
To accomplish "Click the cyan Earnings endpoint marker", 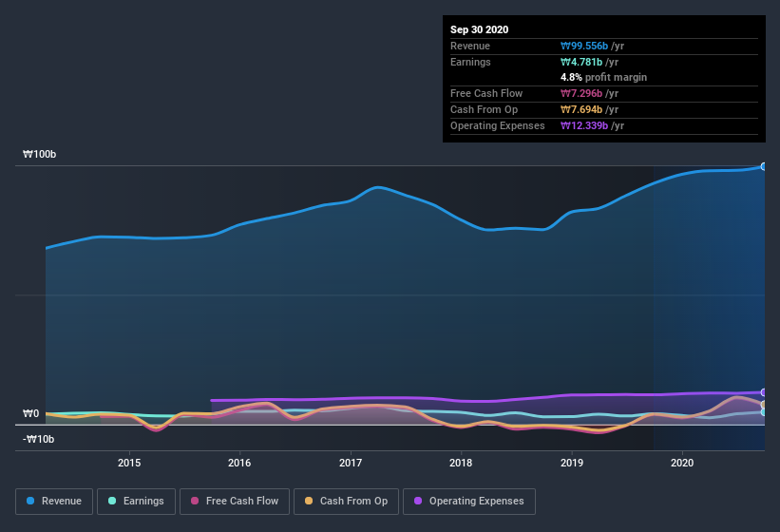I will pyautogui.click(x=764, y=411).
